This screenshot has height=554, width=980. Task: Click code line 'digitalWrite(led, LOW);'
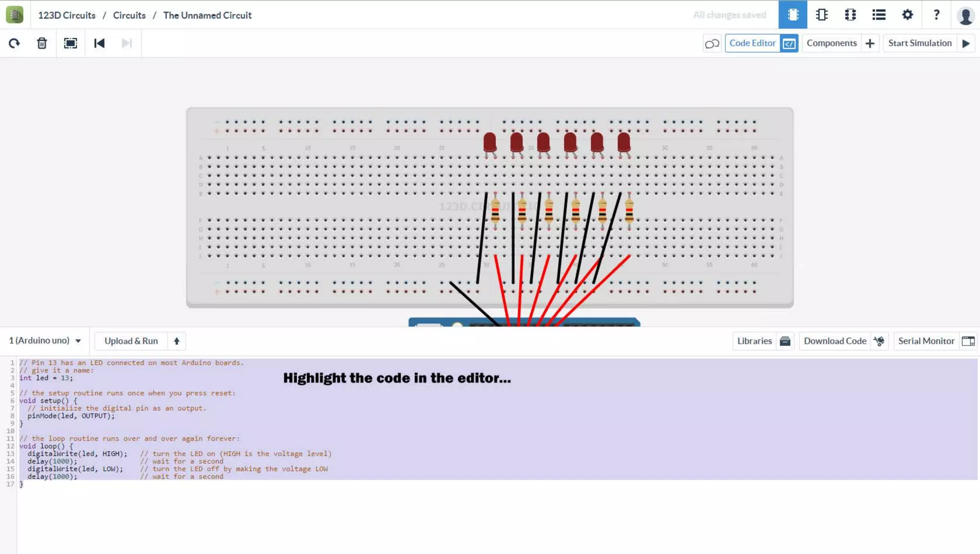75,469
